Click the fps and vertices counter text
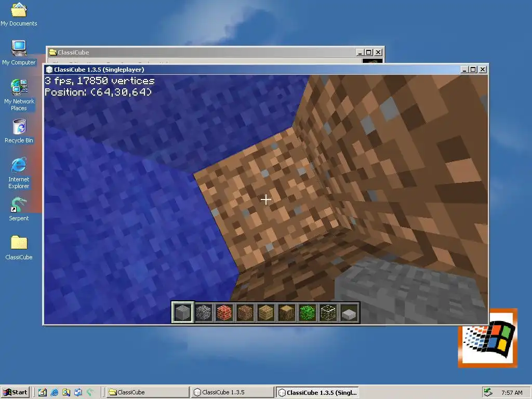 coord(99,81)
